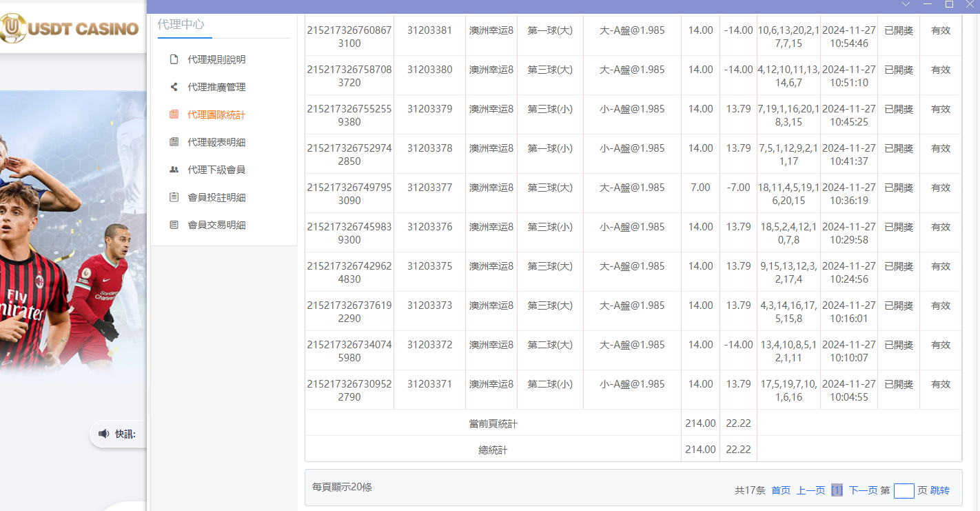The height and width of the screenshot is (511, 980).
Task: Click the list icon beside 會員交易明細
Action: pyautogui.click(x=174, y=225)
